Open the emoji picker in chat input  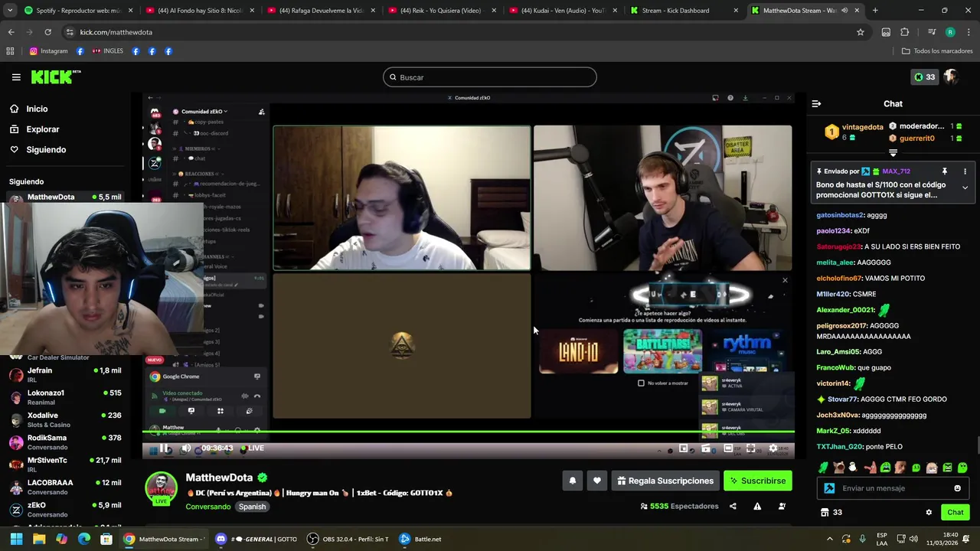tap(957, 488)
